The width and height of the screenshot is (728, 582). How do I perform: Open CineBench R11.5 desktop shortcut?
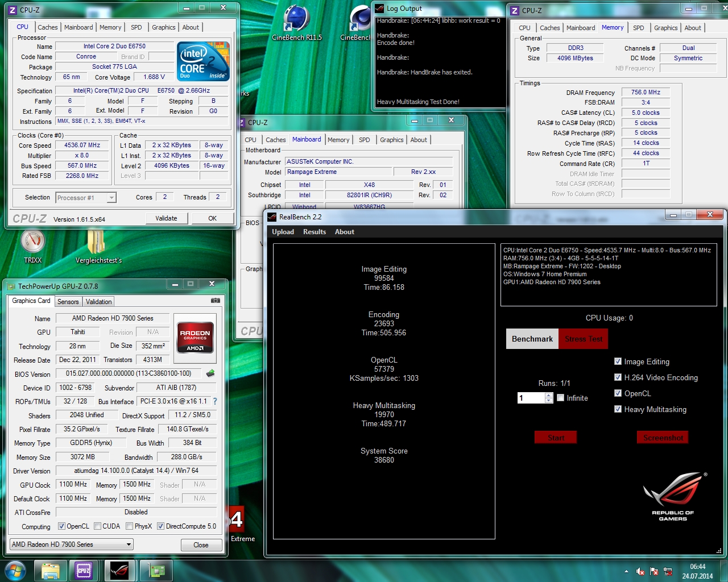pyautogui.click(x=296, y=23)
